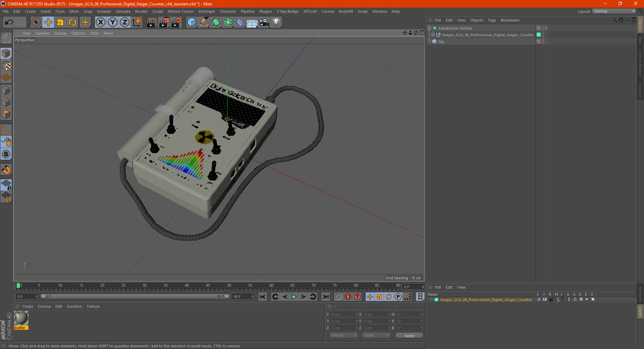This screenshot has height=349, width=644.
Task: Open the Simulate menu
Action: pos(123,11)
